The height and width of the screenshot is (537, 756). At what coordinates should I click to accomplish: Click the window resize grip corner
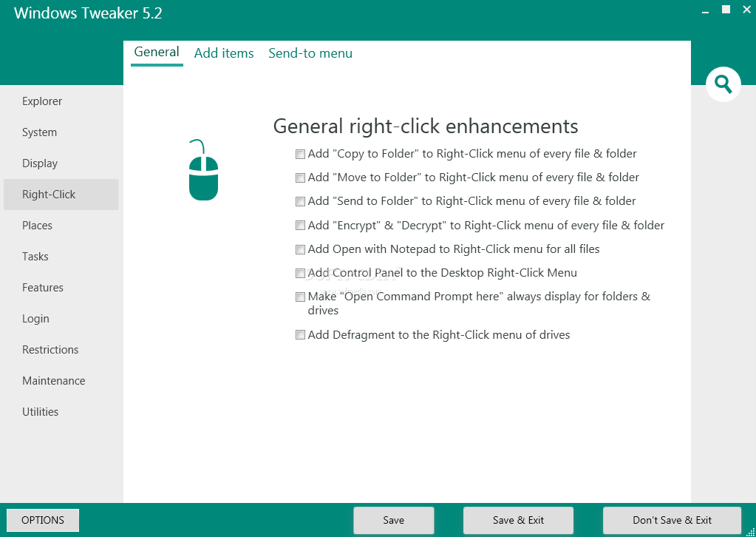[x=750, y=532]
